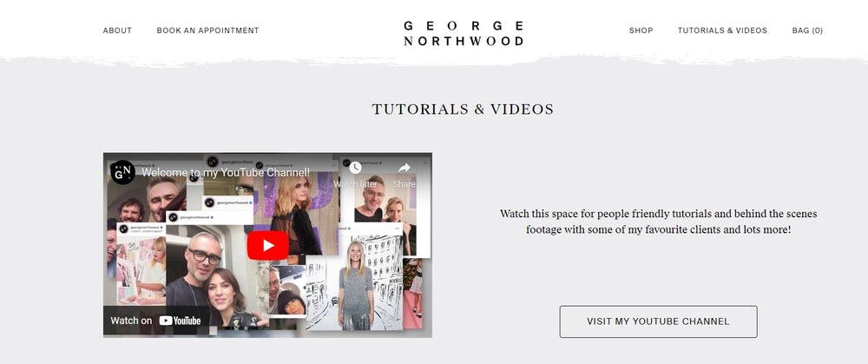Click the Watch later clock icon

(355, 168)
